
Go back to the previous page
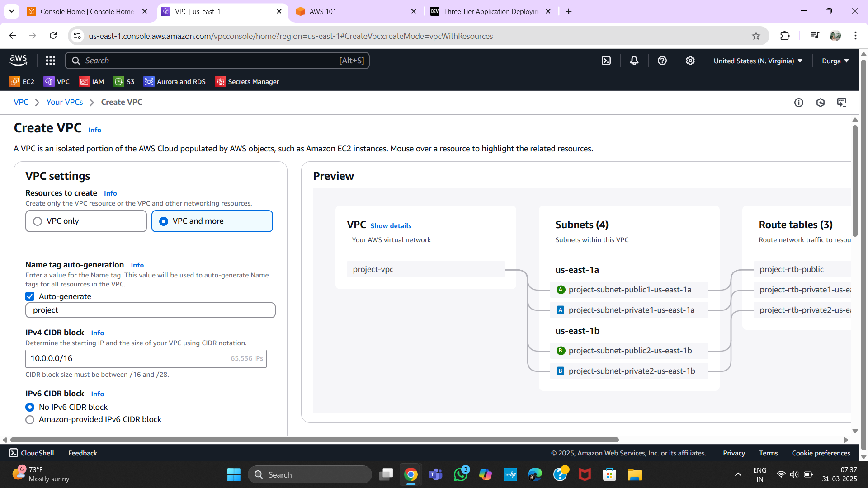pos(13,36)
